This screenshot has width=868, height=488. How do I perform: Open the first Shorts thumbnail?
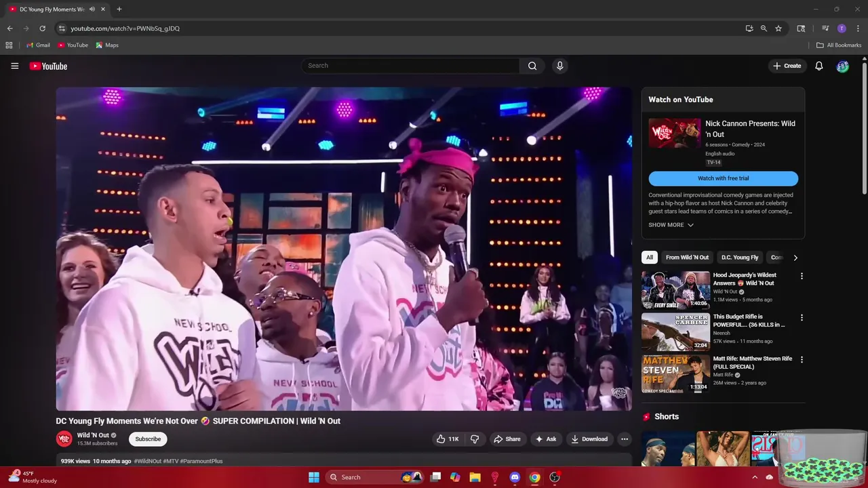669,449
